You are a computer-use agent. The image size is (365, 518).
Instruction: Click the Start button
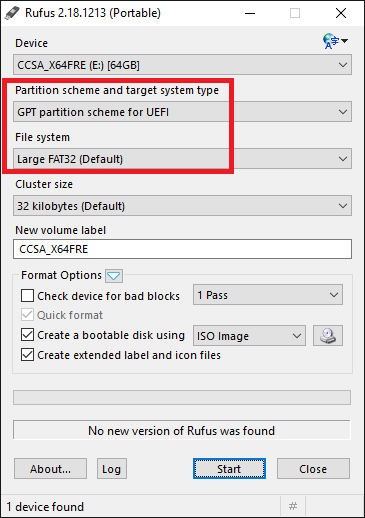[229, 469]
